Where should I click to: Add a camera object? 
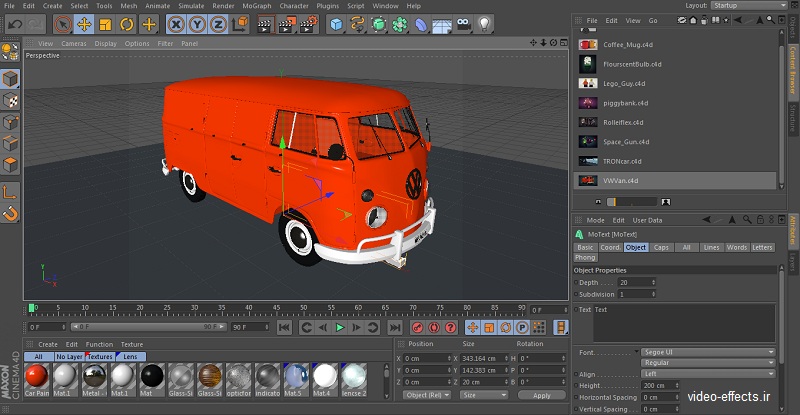(x=463, y=24)
